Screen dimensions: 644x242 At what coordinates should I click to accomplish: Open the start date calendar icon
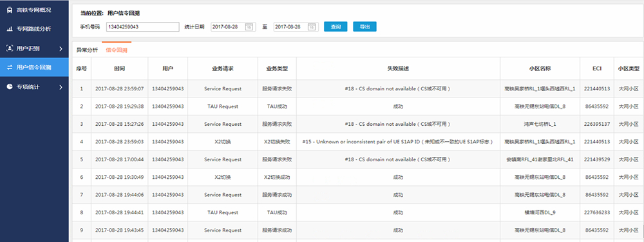(x=249, y=26)
